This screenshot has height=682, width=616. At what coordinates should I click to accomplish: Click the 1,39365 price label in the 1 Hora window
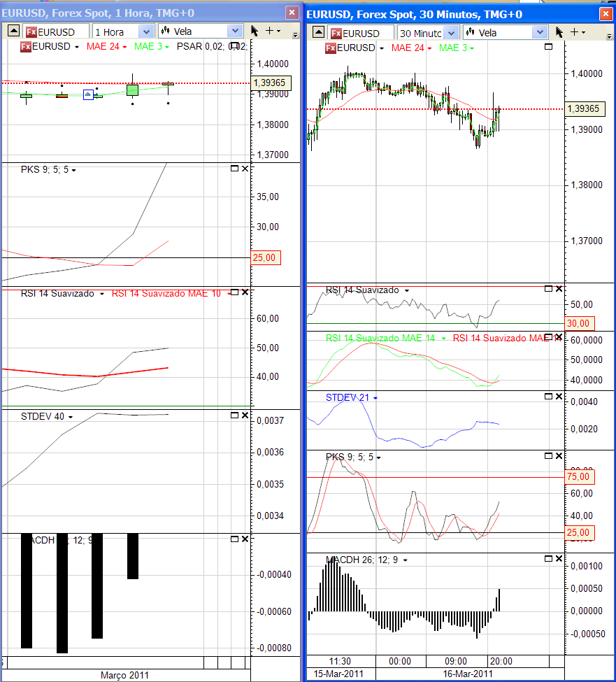click(269, 83)
